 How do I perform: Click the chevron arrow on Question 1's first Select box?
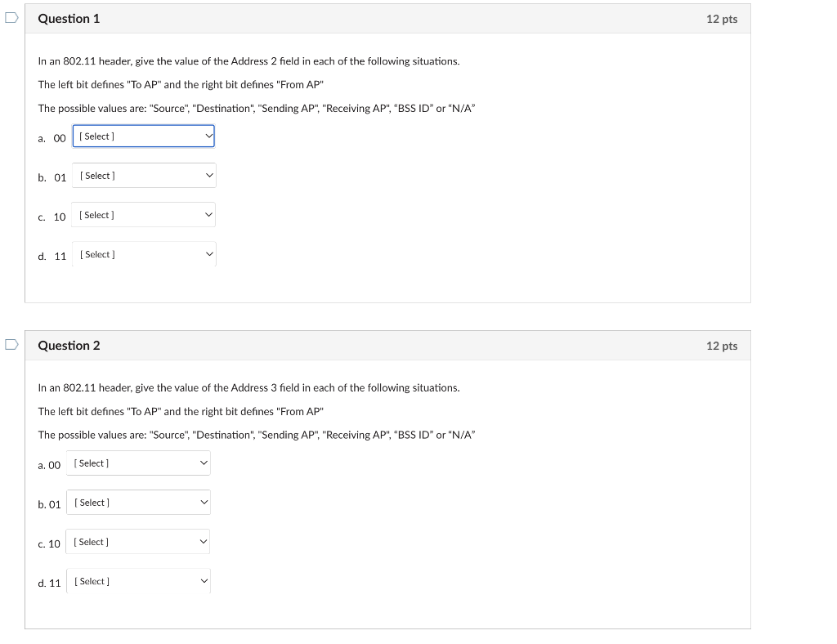coord(207,136)
